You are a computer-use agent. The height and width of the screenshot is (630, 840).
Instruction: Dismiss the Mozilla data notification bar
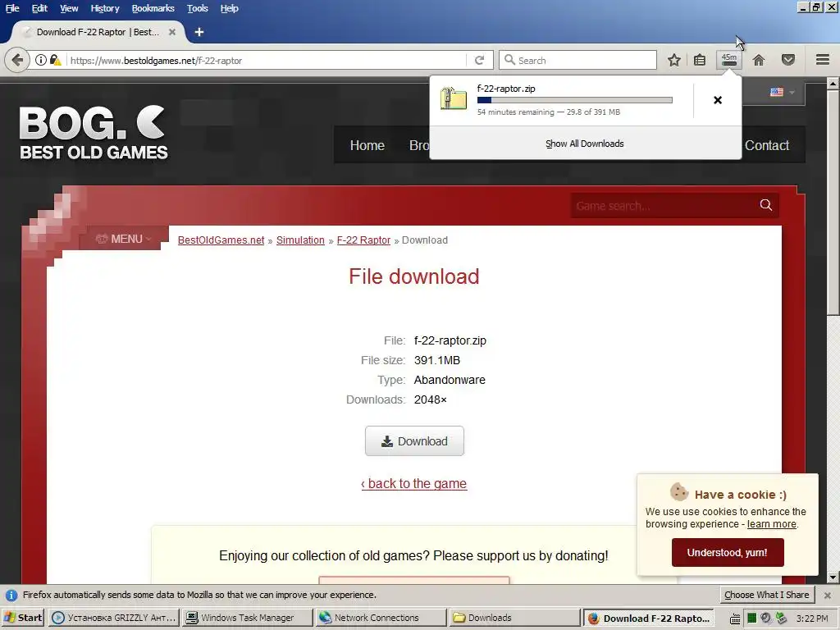point(827,596)
